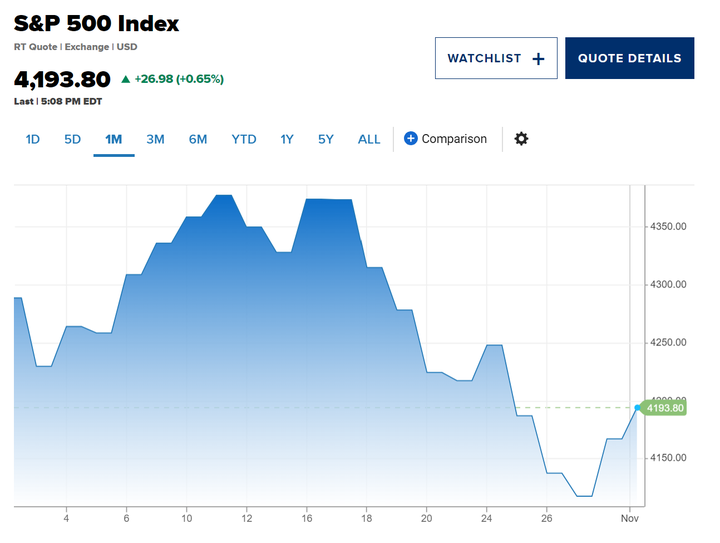Select the 1M range tab
This screenshot has width=720, height=543.
pos(113,139)
